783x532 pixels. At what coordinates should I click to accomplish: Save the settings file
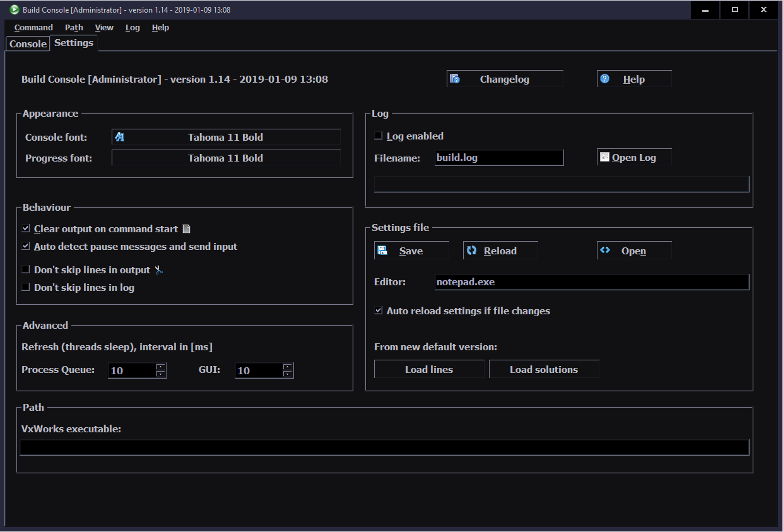411,251
